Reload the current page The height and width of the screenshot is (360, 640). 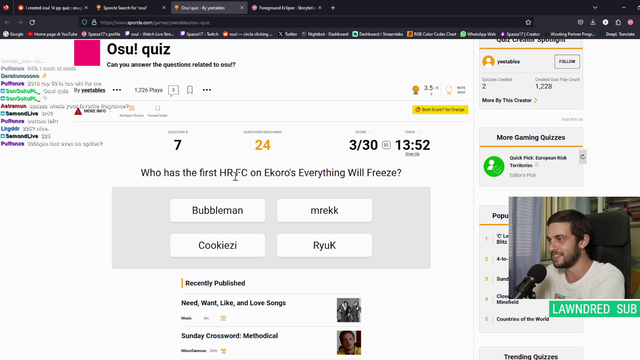point(32,22)
